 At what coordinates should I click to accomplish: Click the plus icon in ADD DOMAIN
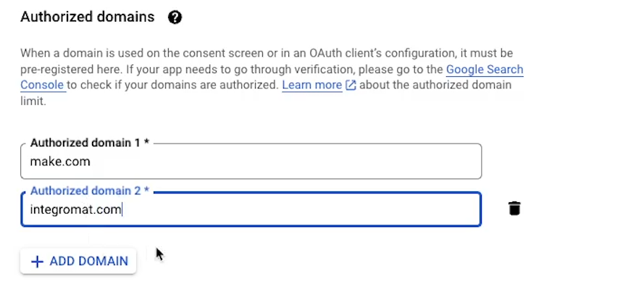[38, 262]
